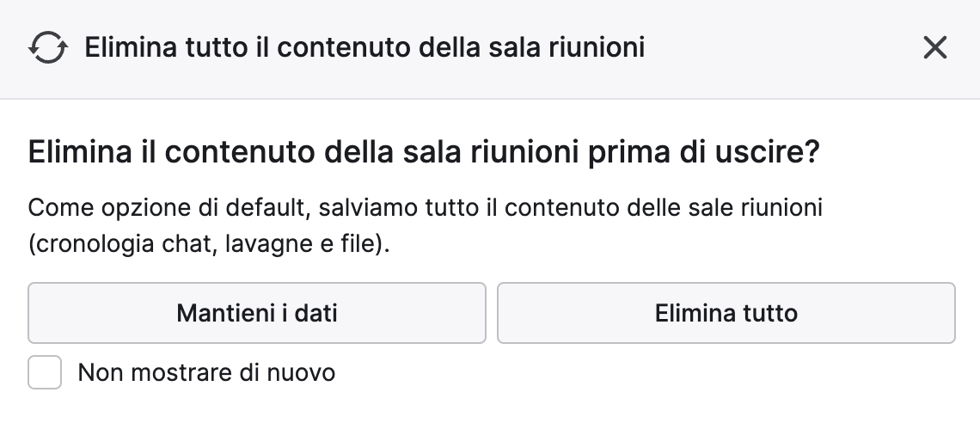Click the text "(cronologia chat, lavagne e file)"
This screenshot has height=423, width=980.
click(x=209, y=243)
